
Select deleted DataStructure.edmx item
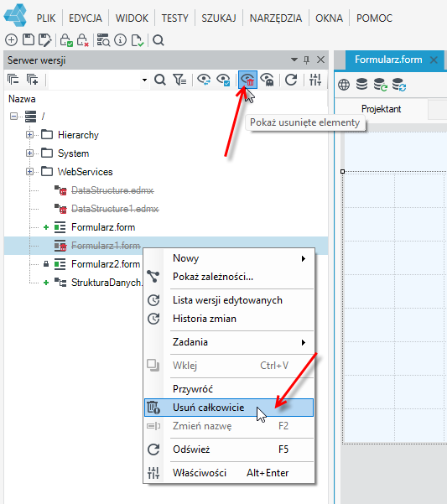(112, 190)
